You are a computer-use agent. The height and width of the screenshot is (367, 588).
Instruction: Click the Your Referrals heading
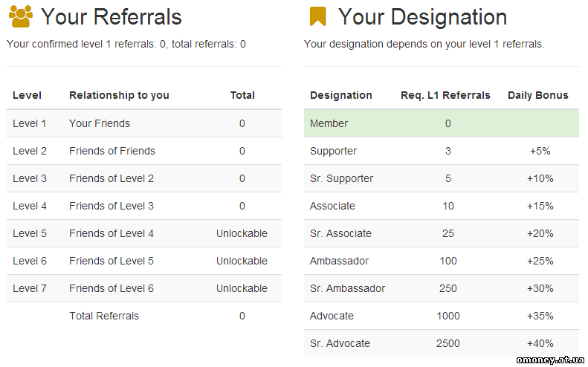[112, 17]
